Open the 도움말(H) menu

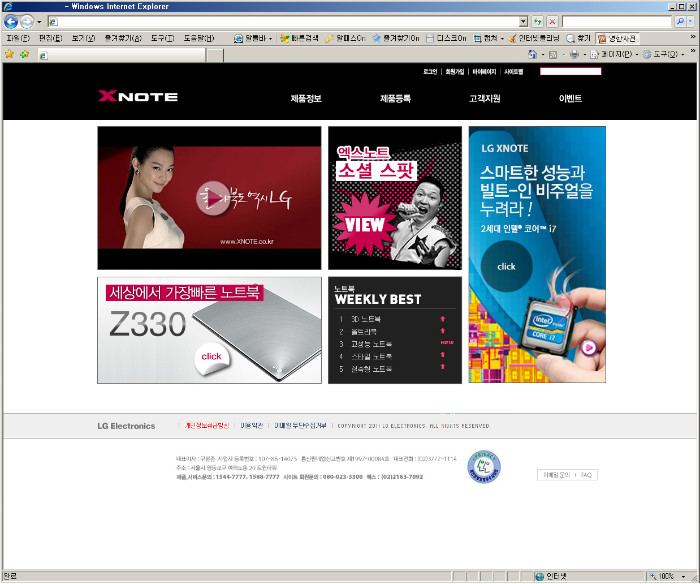[x=199, y=38]
